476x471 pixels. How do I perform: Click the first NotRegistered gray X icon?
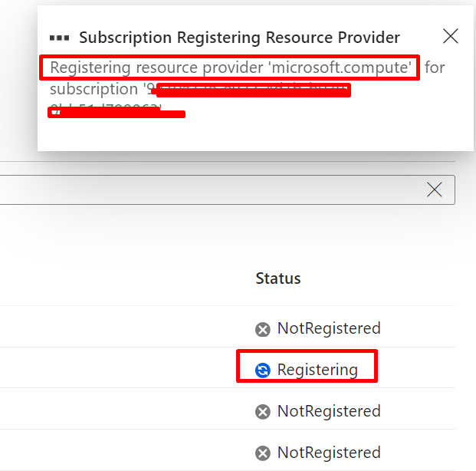point(263,329)
